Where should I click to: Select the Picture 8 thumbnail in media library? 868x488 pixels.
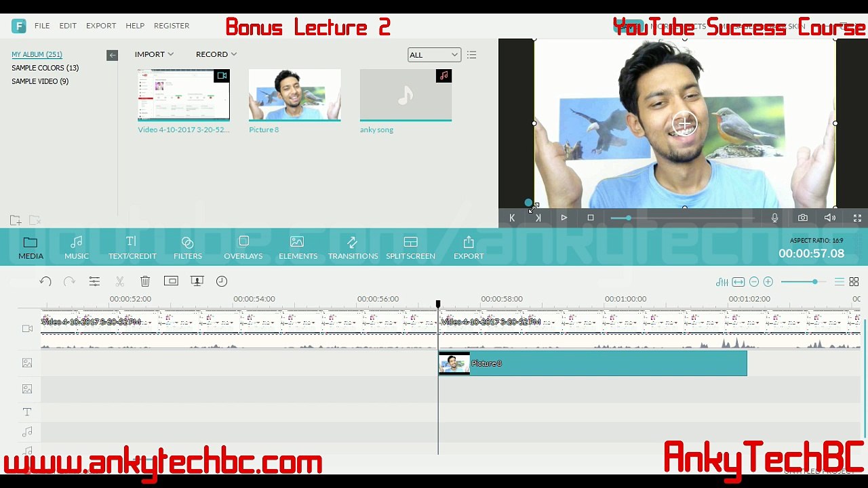[x=295, y=95]
